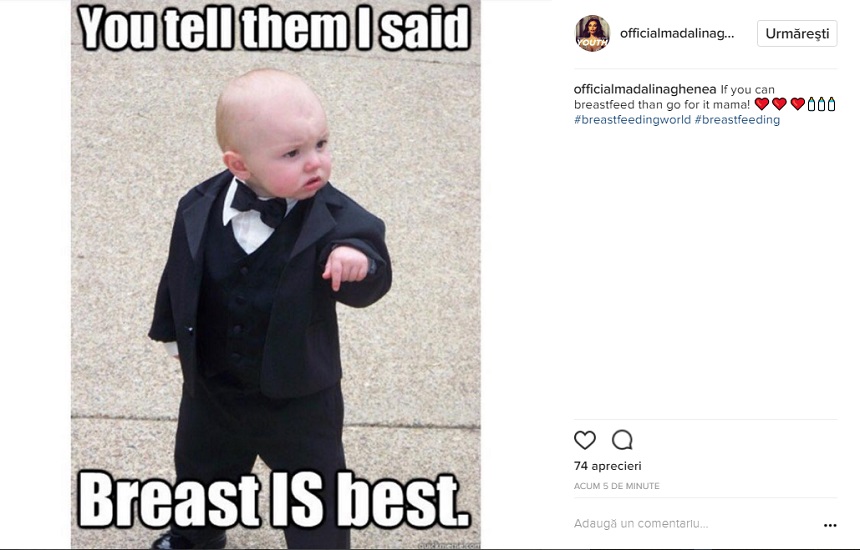Click the Urmărești follow button
Image resolution: width=860 pixels, height=550 pixels.
tap(797, 33)
